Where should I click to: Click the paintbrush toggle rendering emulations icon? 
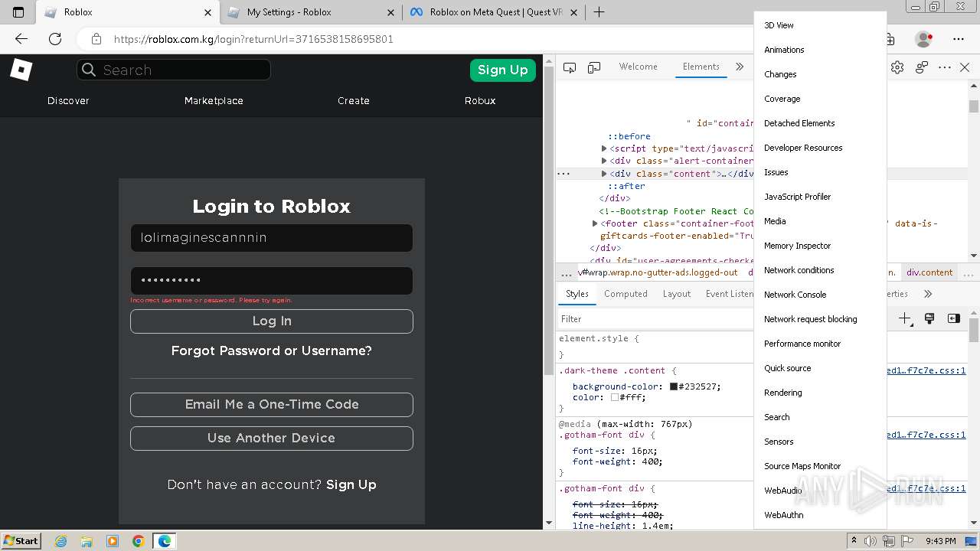pos(929,318)
